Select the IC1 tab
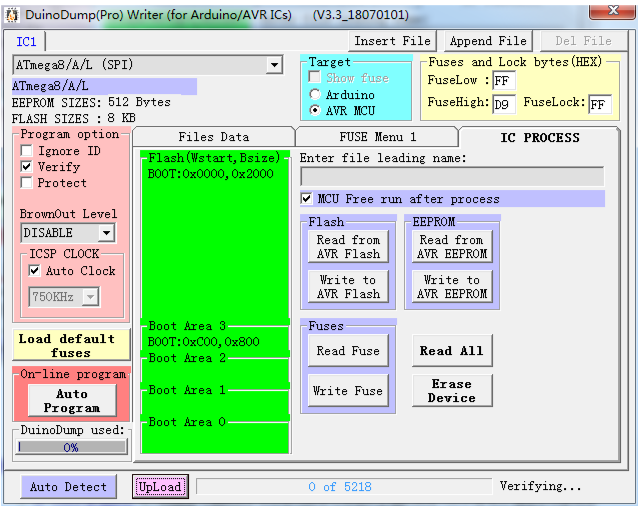Image resolution: width=642 pixels, height=506 pixels. click(26, 42)
